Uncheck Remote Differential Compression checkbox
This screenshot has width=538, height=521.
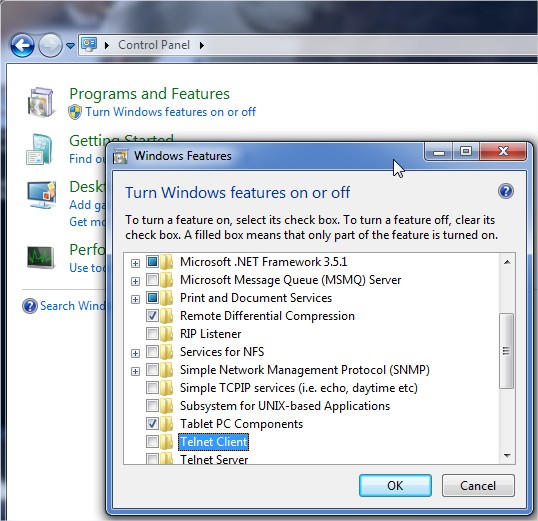click(x=152, y=316)
